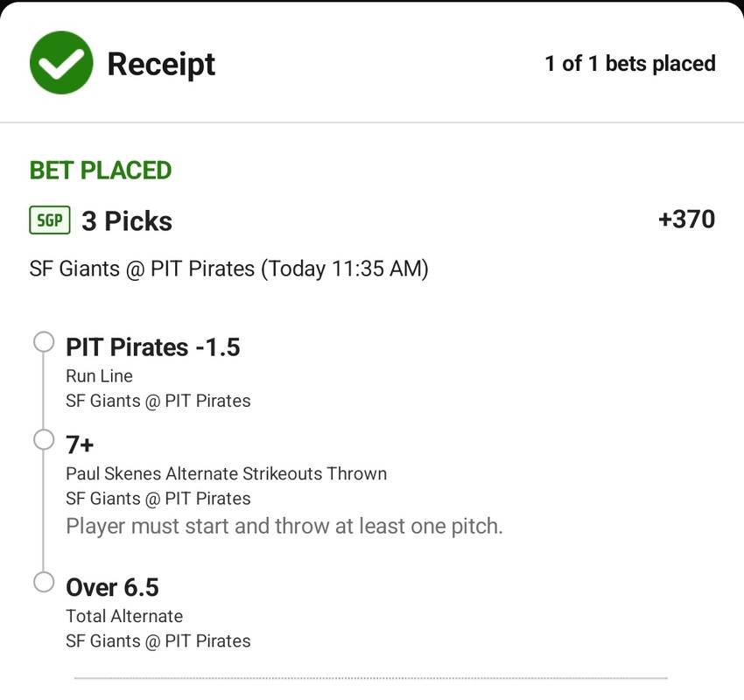
Task: Select the 7+ strikeouts status circle
Action: pyautogui.click(x=44, y=439)
